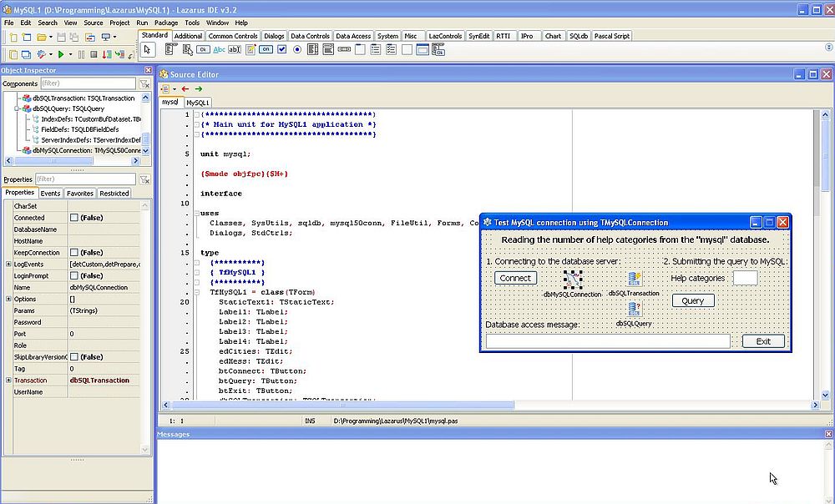Switch to the Data Access palette tab
This screenshot has height=504, width=835.
[353, 36]
